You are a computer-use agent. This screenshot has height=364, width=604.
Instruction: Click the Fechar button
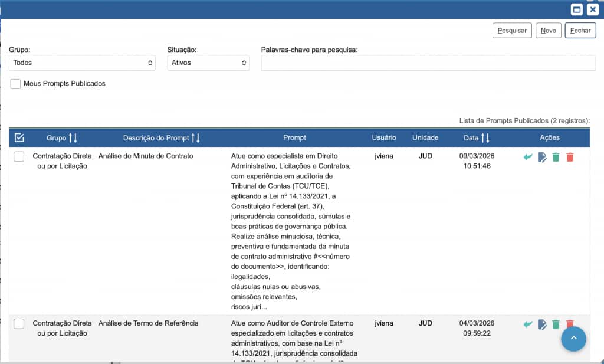tap(580, 31)
